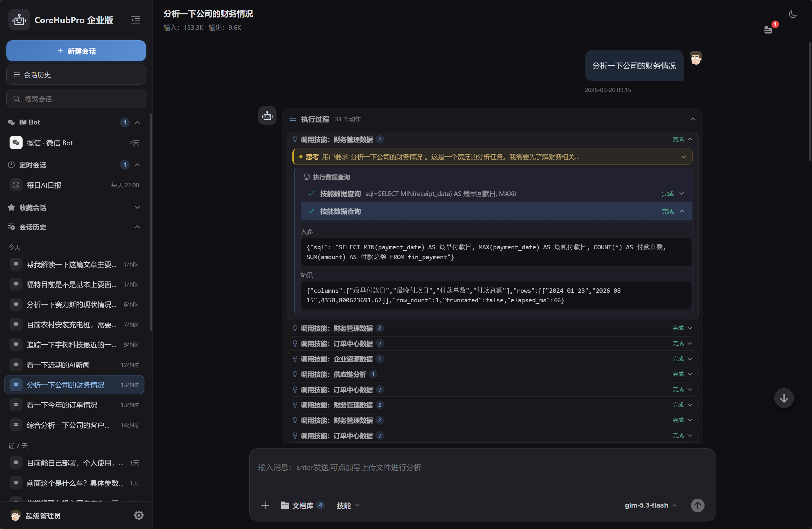Viewport: 812px width, 529px height.
Task: Collapse the sidebar with the menu-fold icon
Action: point(136,20)
